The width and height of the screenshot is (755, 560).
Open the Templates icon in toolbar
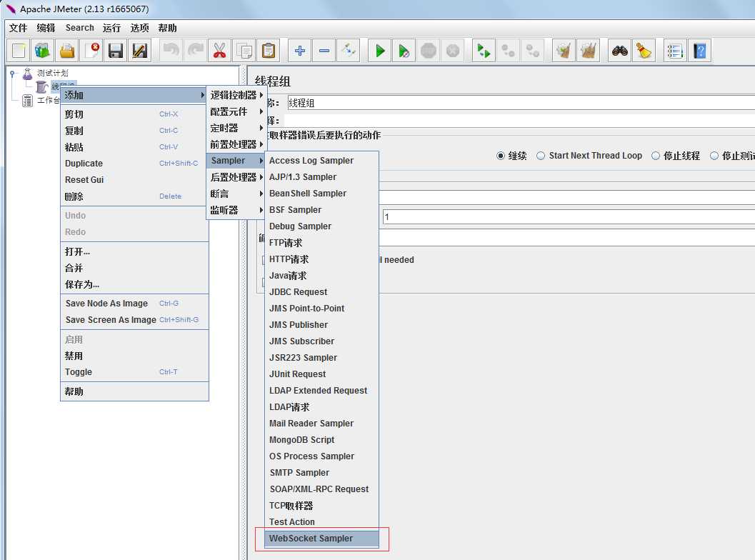(43, 51)
